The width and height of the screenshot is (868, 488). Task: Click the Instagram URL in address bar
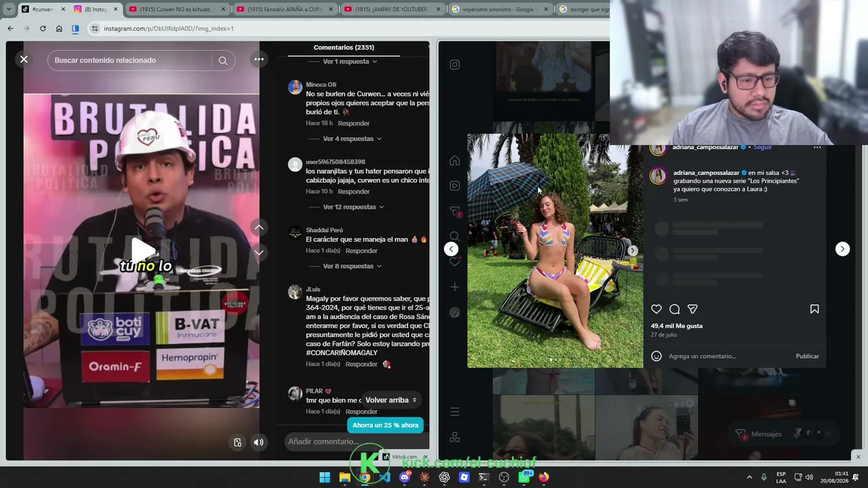pyautogui.click(x=168, y=28)
